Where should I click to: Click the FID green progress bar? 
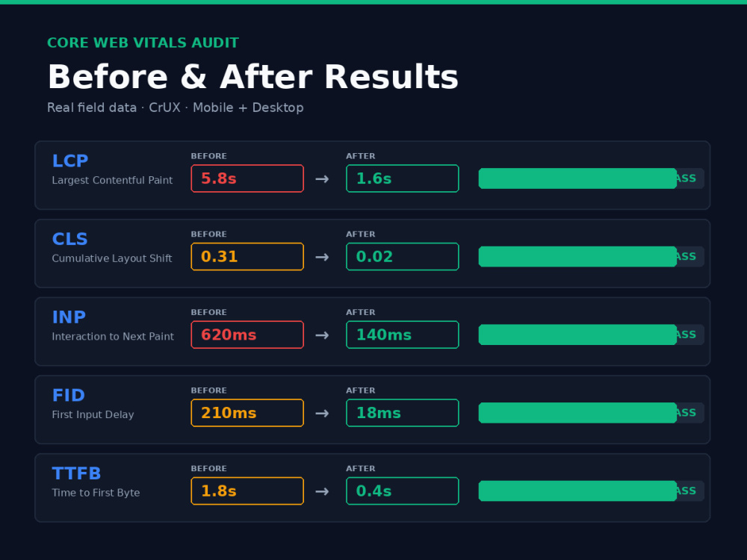click(577, 413)
